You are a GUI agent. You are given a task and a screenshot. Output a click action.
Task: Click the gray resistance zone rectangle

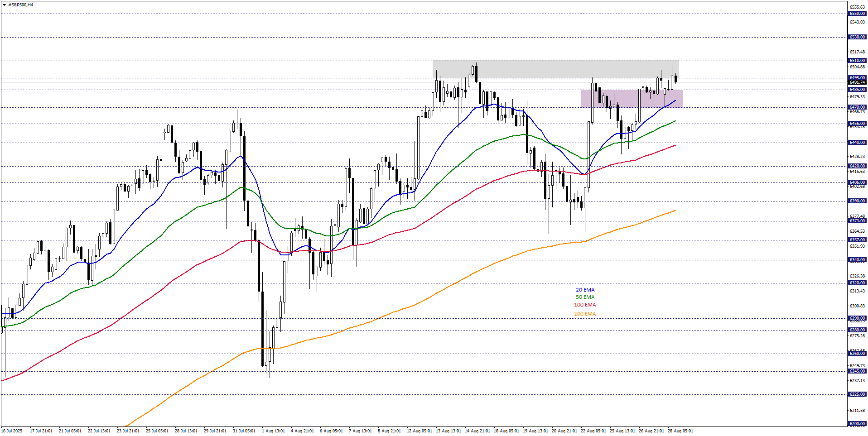tap(556, 69)
